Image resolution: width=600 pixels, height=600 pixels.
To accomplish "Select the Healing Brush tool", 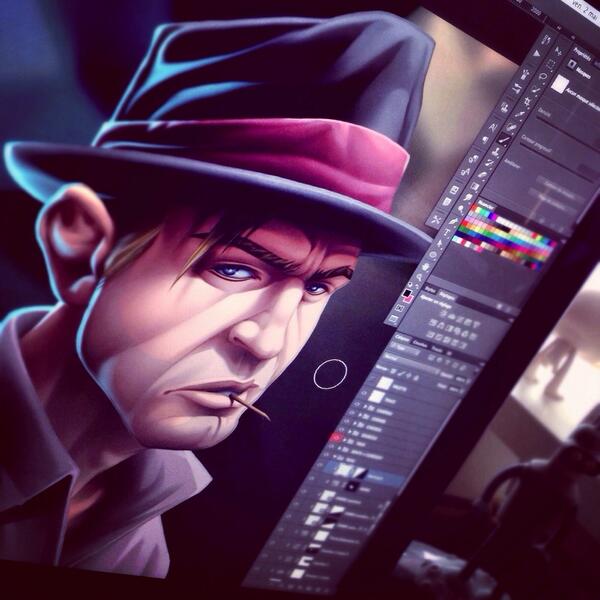I will click(511, 127).
